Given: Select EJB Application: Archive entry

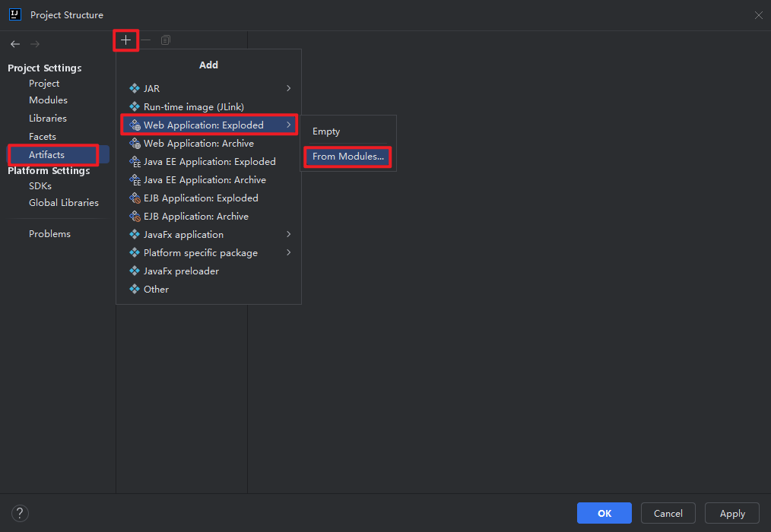Looking at the screenshot, I should click(209, 217).
